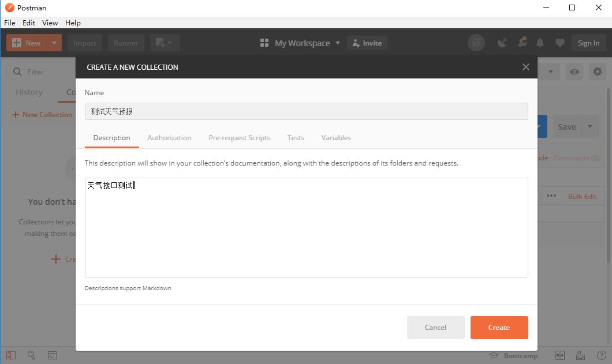Click the Import button

(x=85, y=43)
